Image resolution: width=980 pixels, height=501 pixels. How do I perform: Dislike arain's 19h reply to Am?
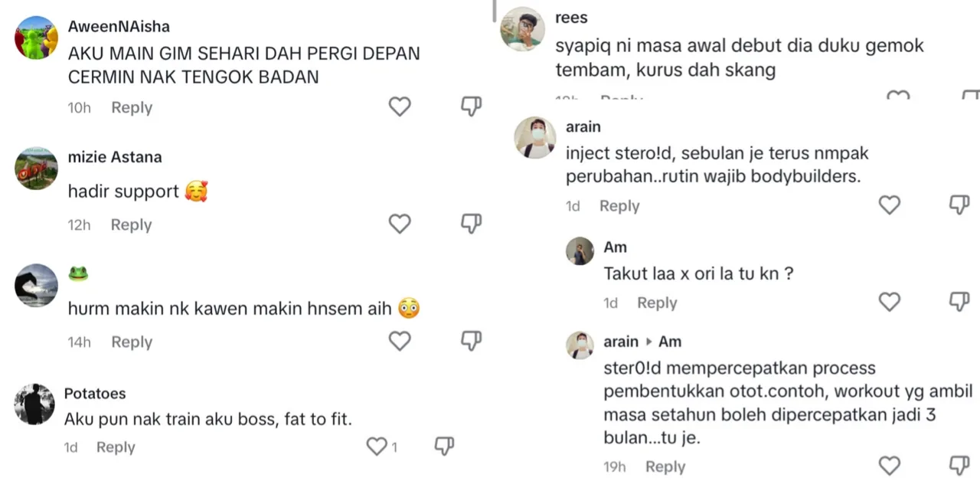(959, 466)
